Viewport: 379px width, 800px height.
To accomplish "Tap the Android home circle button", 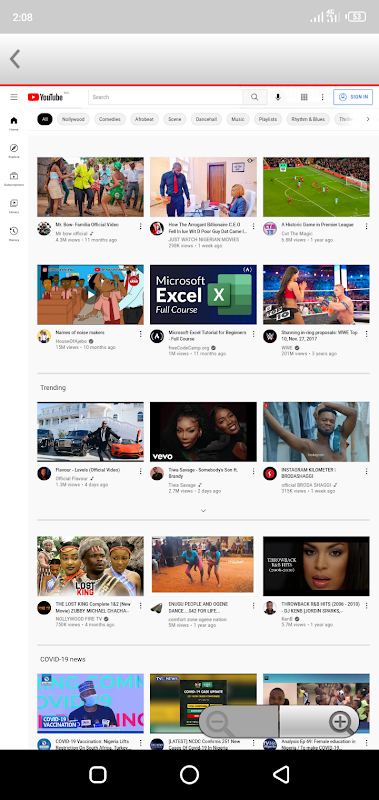I will point(189,774).
